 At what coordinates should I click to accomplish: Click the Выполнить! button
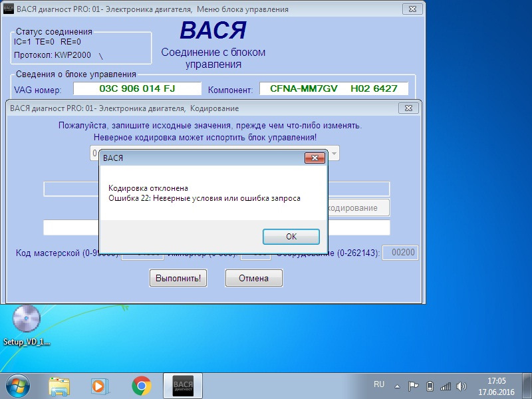[x=178, y=278]
